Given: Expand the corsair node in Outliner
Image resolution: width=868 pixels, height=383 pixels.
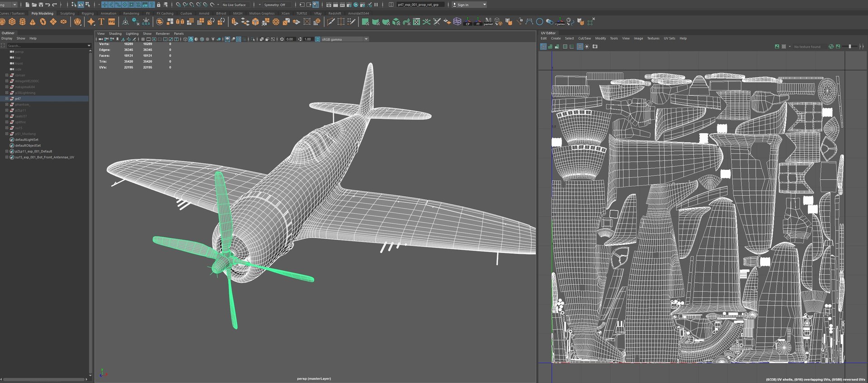Looking at the screenshot, I should pyautogui.click(x=7, y=75).
